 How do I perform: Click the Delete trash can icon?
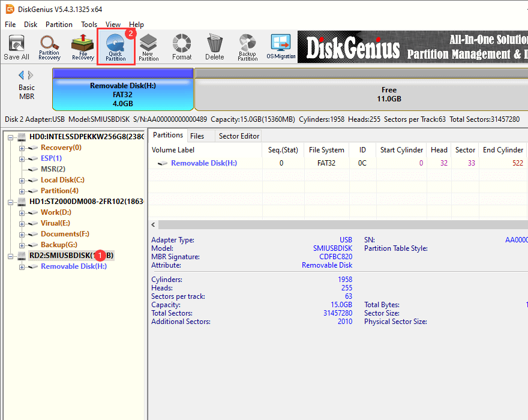[214, 47]
